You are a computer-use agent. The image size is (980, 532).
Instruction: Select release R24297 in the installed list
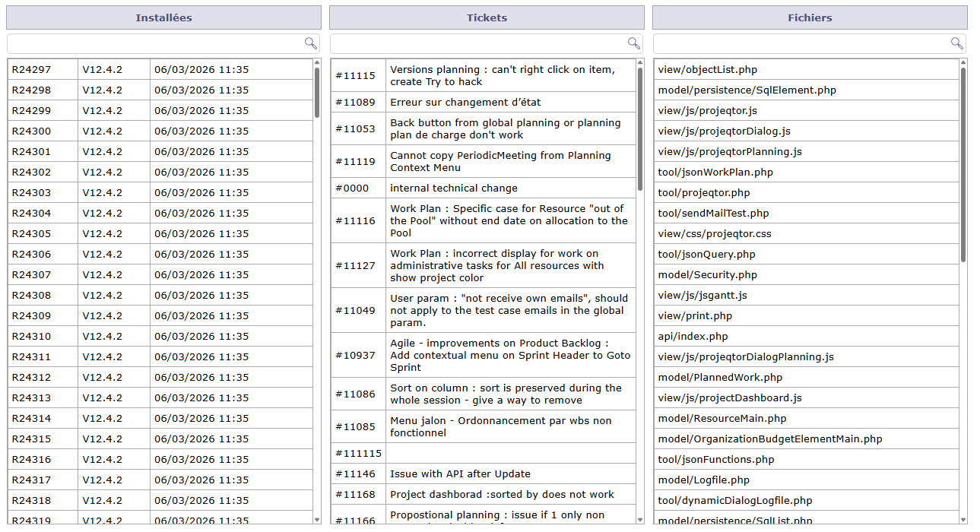pyautogui.click(x=160, y=70)
